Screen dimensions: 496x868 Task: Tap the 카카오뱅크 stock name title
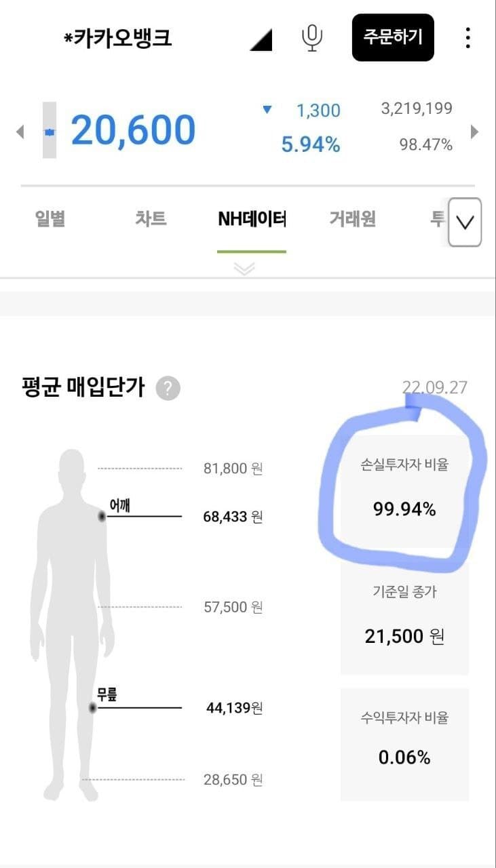[118, 39]
